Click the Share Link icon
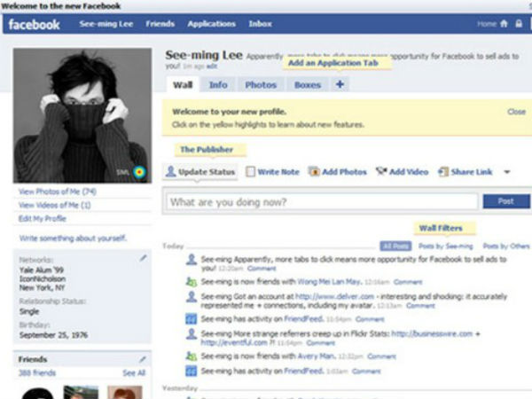This screenshot has height=399, width=532. 443,172
